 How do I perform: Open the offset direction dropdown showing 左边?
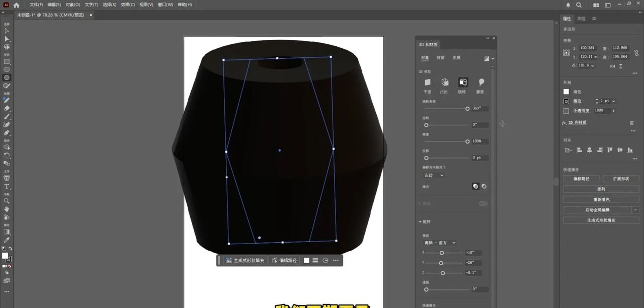(433, 175)
